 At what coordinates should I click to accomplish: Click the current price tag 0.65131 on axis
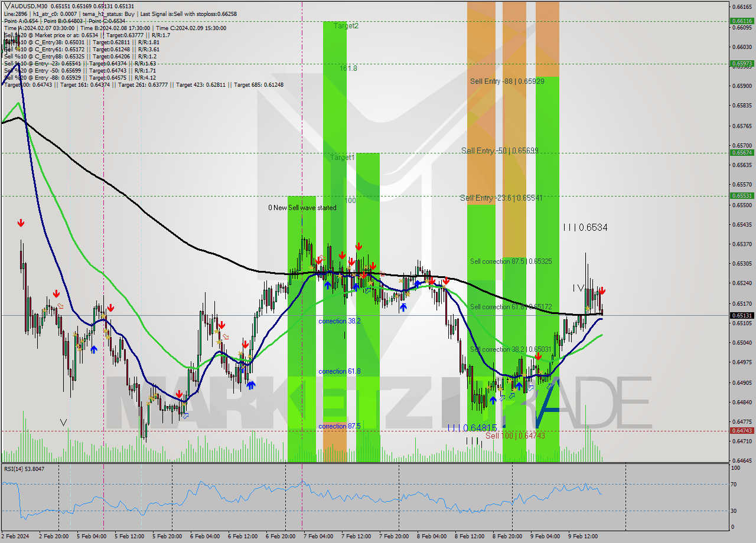tap(742, 315)
